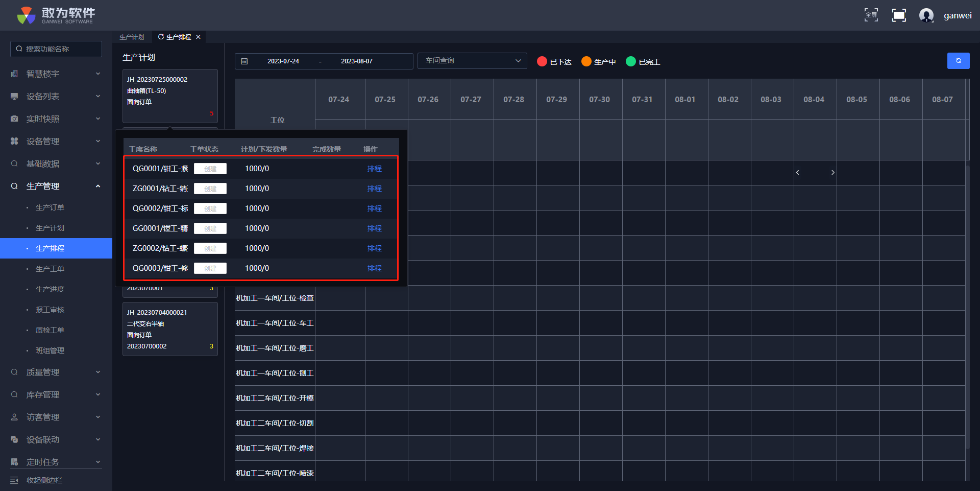Image resolution: width=980 pixels, height=491 pixels.
Task: Click the calendar icon in date range
Action: [x=244, y=61]
